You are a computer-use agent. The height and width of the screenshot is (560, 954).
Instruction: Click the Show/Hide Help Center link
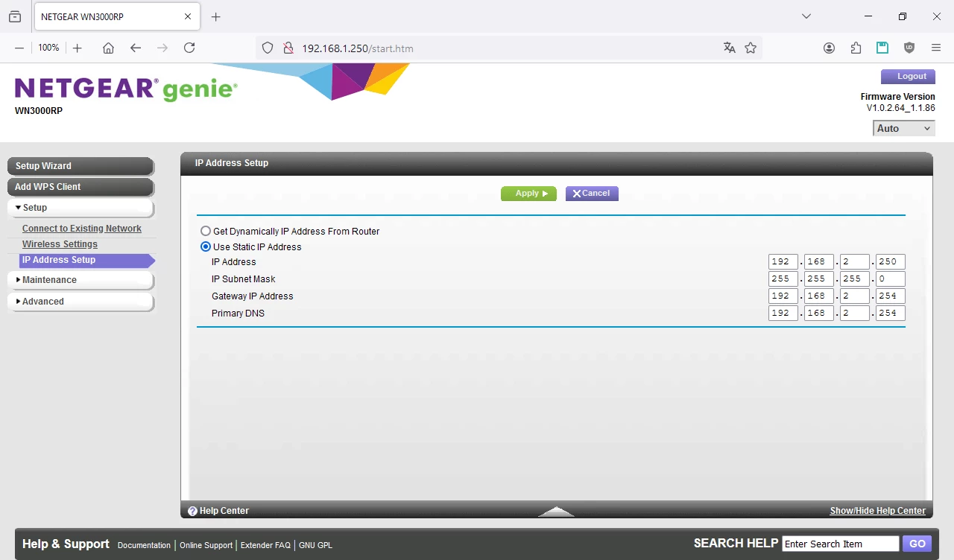pyautogui.click(x=878, y=511)
